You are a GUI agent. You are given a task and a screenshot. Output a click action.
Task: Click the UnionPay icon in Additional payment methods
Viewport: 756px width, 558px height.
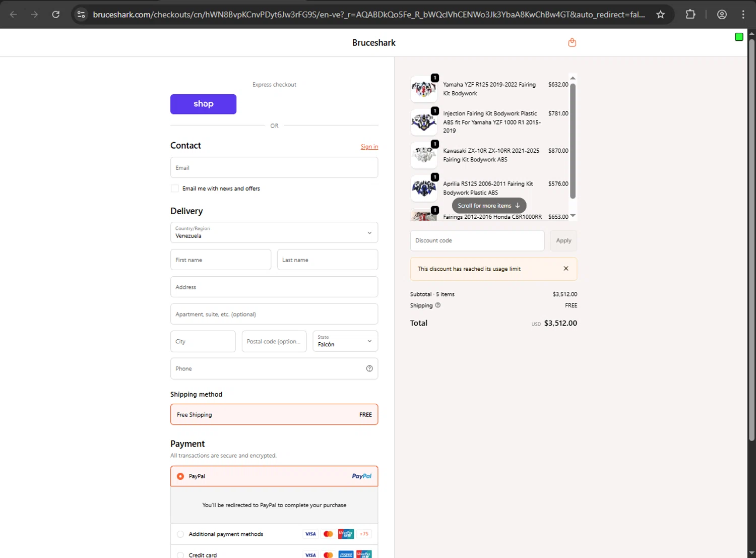[x=346, y=534]
